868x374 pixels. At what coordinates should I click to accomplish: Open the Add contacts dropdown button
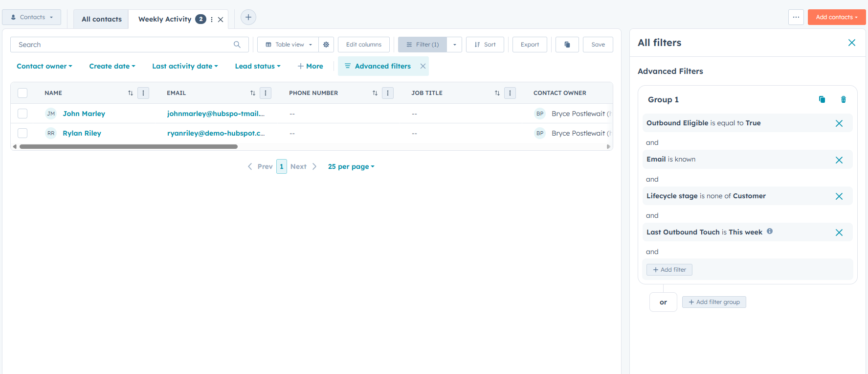837,17
